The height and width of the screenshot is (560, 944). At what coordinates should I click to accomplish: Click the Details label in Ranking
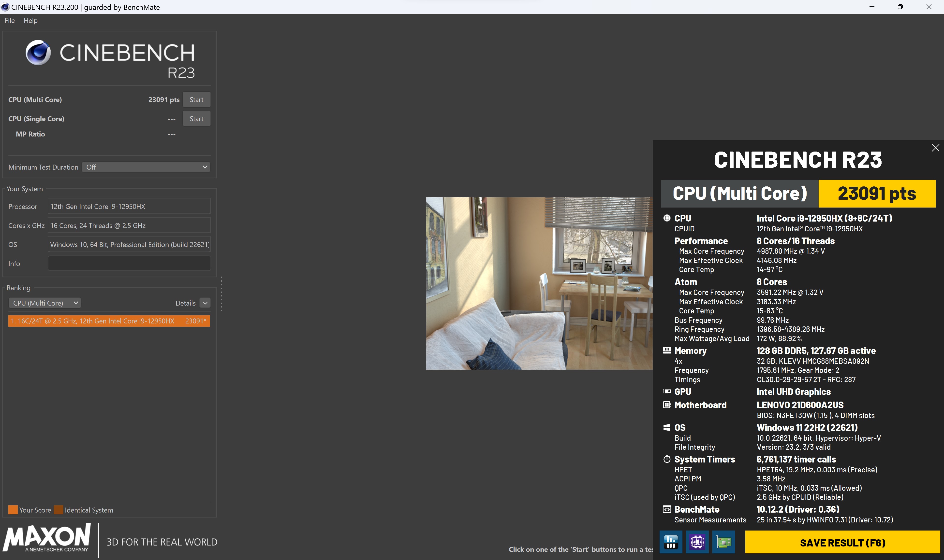pyautogui.click(x=185, y=303)
